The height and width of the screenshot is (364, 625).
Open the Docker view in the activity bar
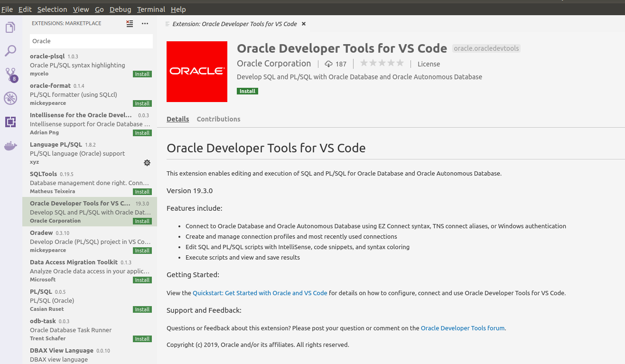click(x=10, y=146)
